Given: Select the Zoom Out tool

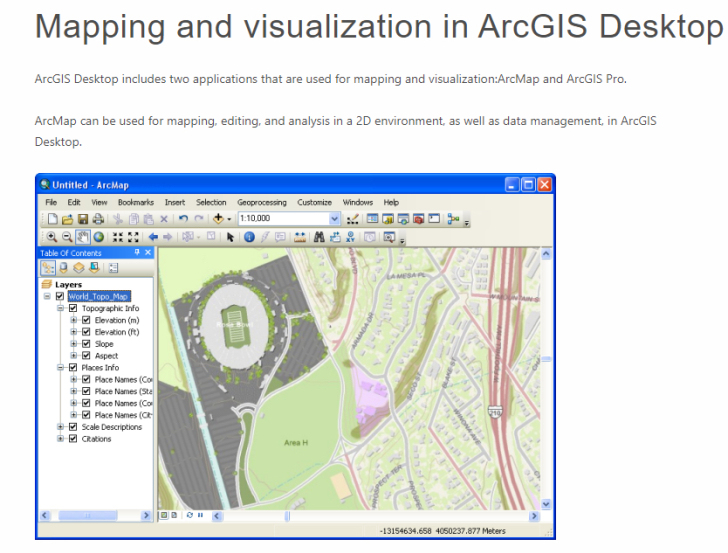Looking at the screenshot, I should 67,237.
